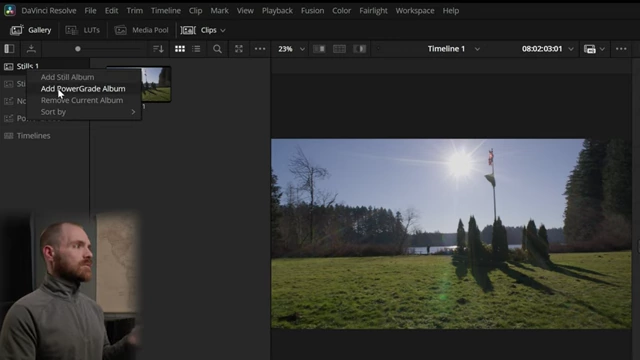This screenshot has height=360, width=640.
Task: Open the Color menu
Action: click(x=341, y=11)
